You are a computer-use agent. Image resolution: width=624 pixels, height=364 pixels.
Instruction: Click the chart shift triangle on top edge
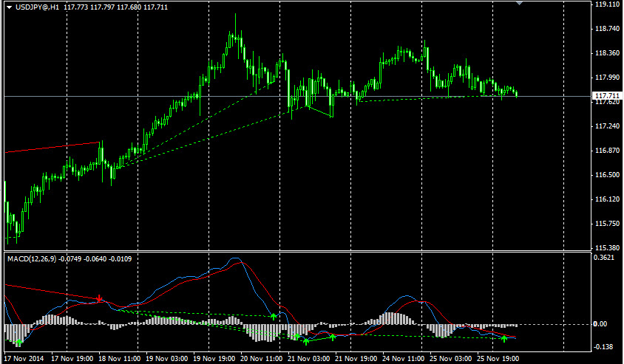tap(519, 3)
